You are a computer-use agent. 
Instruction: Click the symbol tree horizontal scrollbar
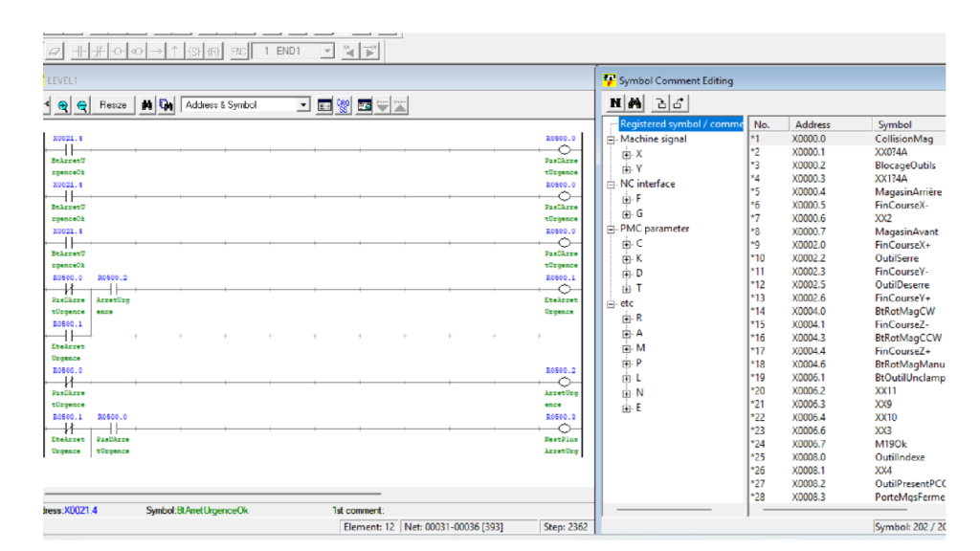click(664, 510)
